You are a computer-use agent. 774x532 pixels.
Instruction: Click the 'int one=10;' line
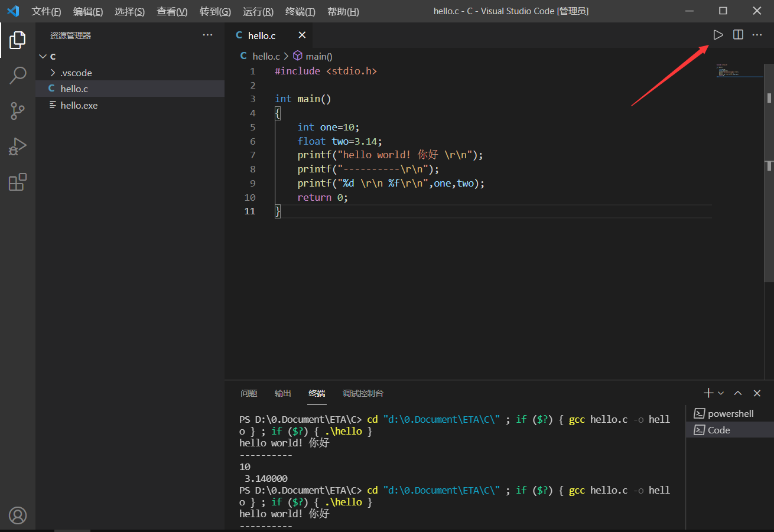(x=329, y=127)
